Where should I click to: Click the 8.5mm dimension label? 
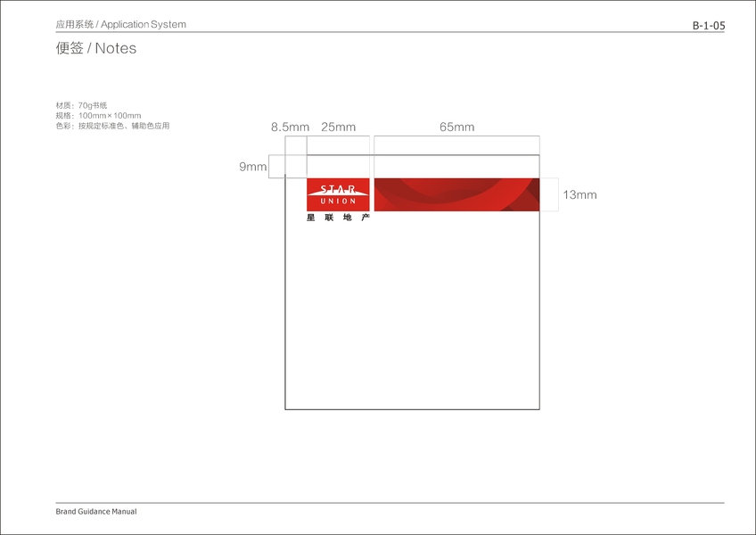[x=290, y=127]
